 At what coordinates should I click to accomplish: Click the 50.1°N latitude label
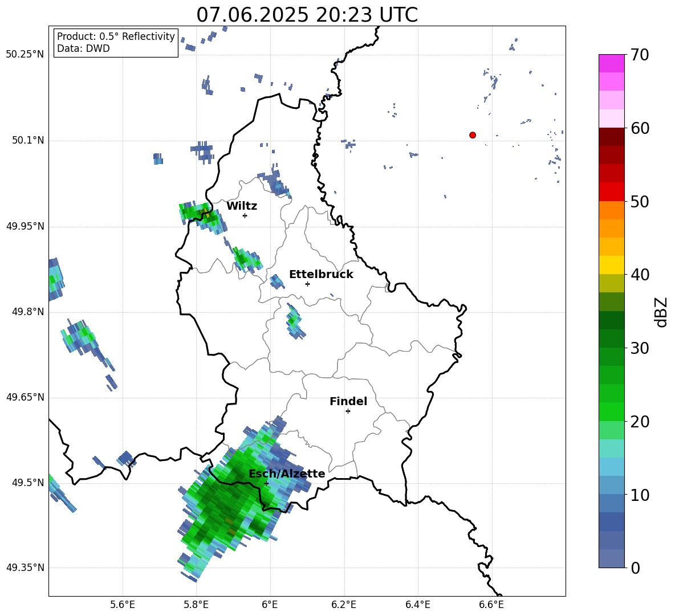point(28,141)
